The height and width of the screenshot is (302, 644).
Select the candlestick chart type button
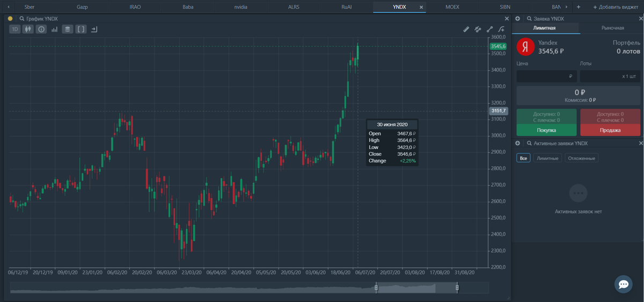point(28,29)
